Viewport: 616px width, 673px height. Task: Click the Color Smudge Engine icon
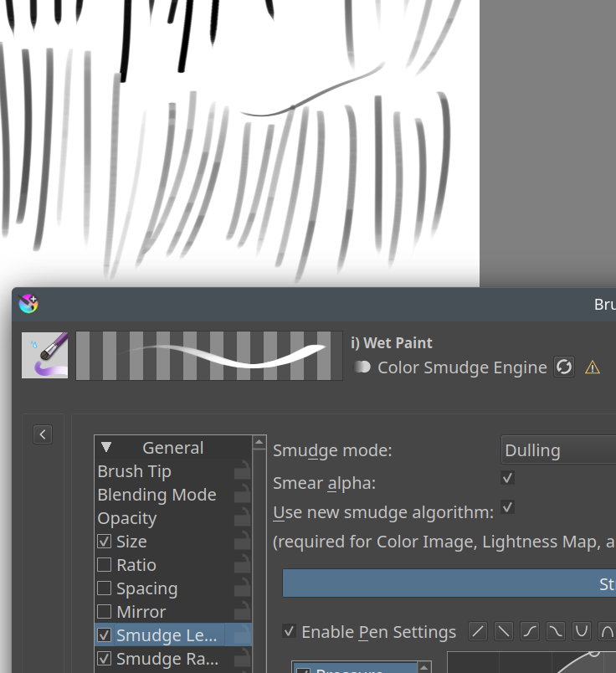click(362, 367)
